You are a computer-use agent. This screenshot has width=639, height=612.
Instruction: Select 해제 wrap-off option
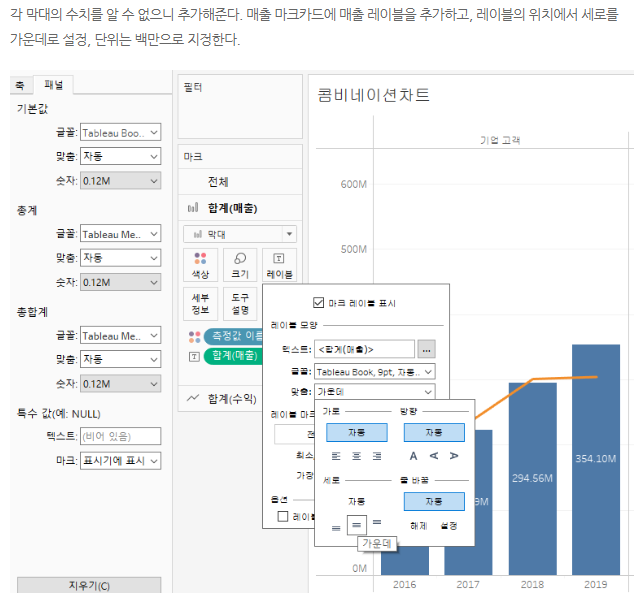419,526
